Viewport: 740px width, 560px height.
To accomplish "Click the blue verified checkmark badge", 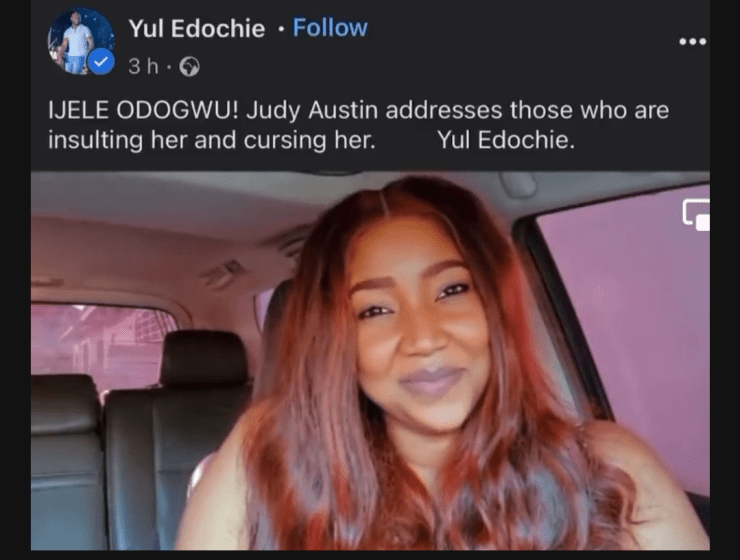I will (101, 61).
